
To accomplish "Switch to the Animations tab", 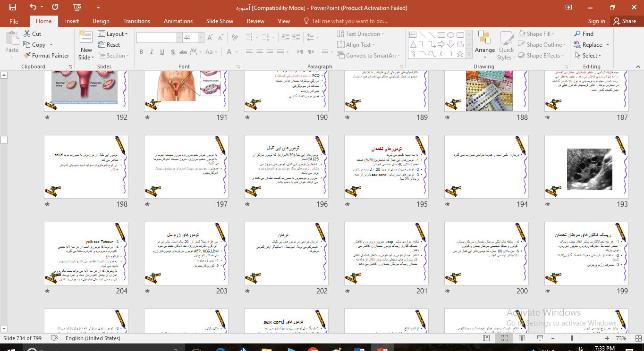I will (178, 21).
